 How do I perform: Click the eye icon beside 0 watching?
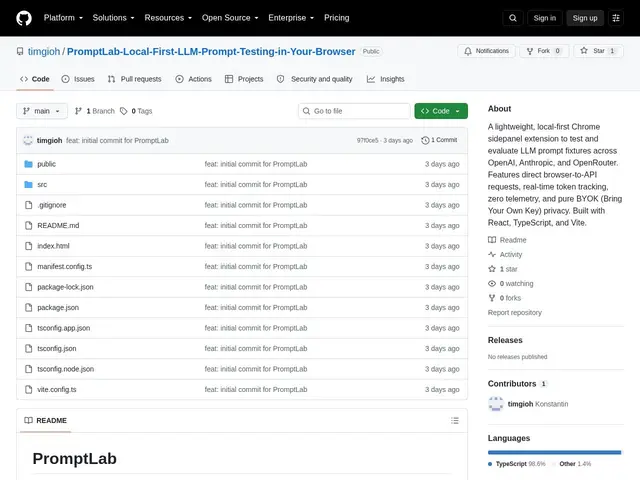492,283
